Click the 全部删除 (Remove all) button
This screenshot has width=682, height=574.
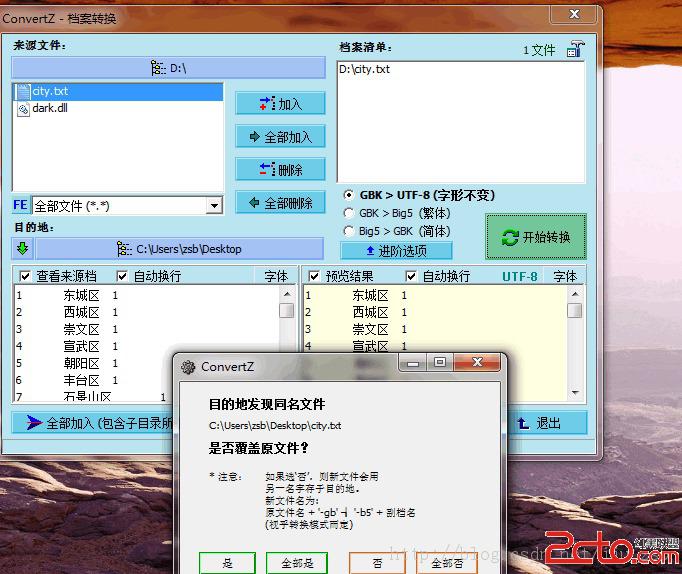click(280, 202)
